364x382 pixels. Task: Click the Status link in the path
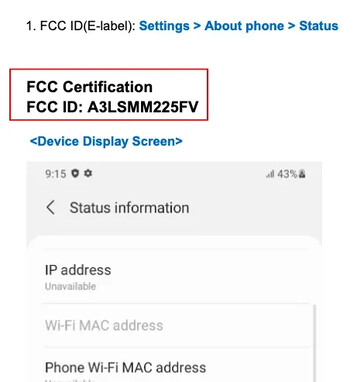tap(318, 26)
